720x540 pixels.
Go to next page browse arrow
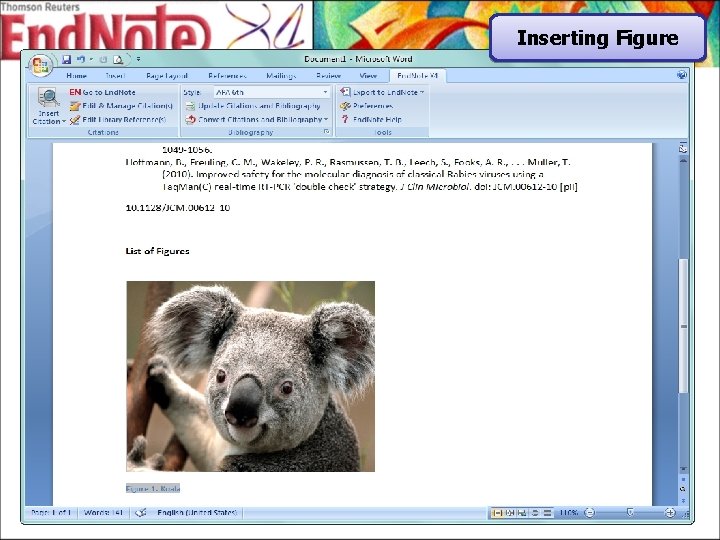coord(683,500)
